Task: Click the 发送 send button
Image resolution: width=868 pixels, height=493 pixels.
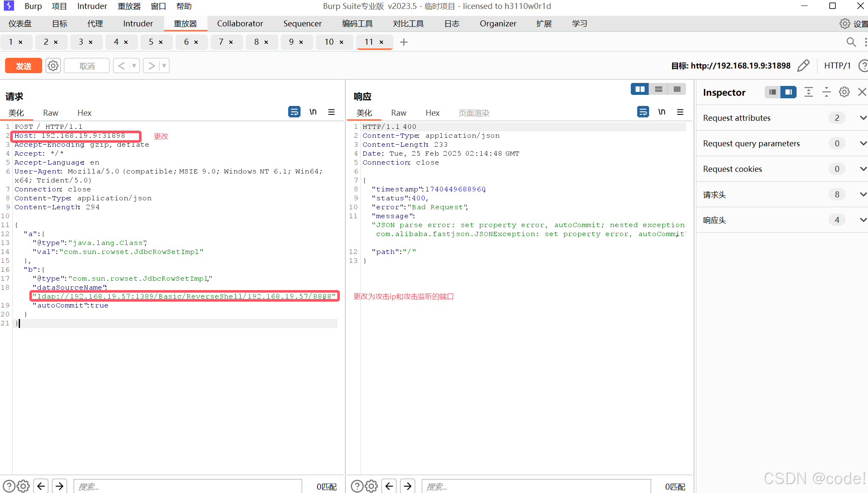Action: [x=23, y=66]
